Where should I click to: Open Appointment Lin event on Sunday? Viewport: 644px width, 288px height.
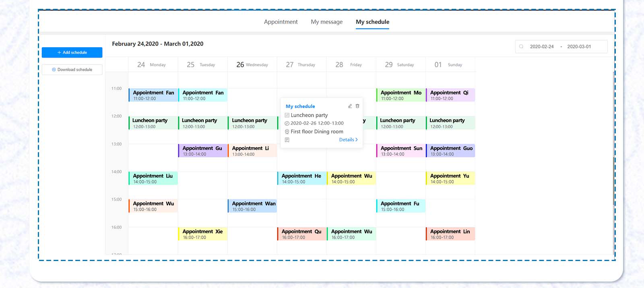(x=450, y=234)
